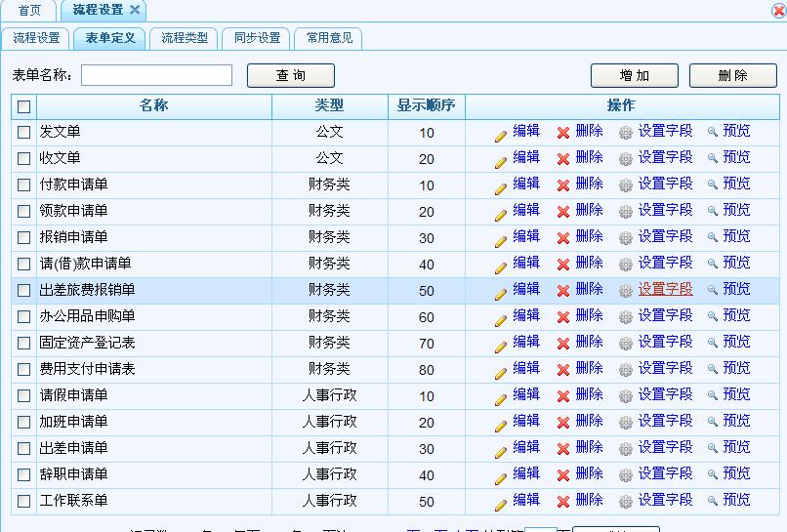Open 设置字段 link for 出差旅费报销单
787x532 pixels.
coord(665,289)
